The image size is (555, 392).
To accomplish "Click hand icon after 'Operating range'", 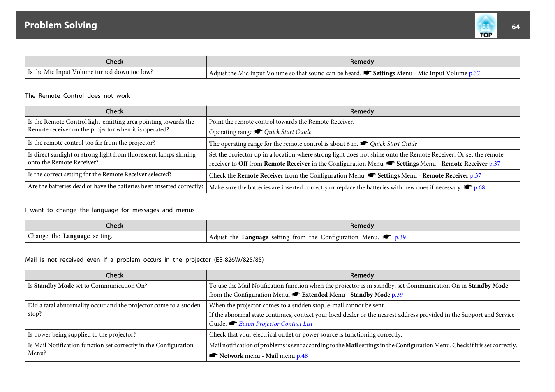I will pos(258,131).
